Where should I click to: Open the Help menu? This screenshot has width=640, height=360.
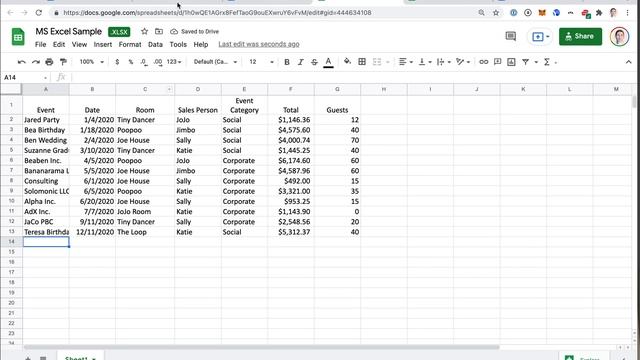click(x=200, y=44)
